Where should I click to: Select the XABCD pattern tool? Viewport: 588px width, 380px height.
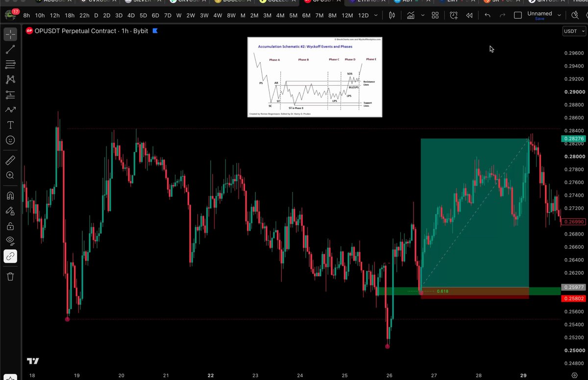click(x=10, y=79)
